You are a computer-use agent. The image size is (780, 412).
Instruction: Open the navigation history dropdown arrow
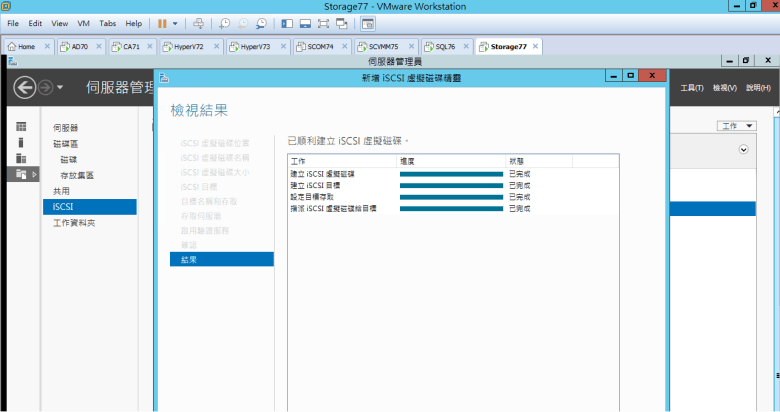tap(61, 88)
